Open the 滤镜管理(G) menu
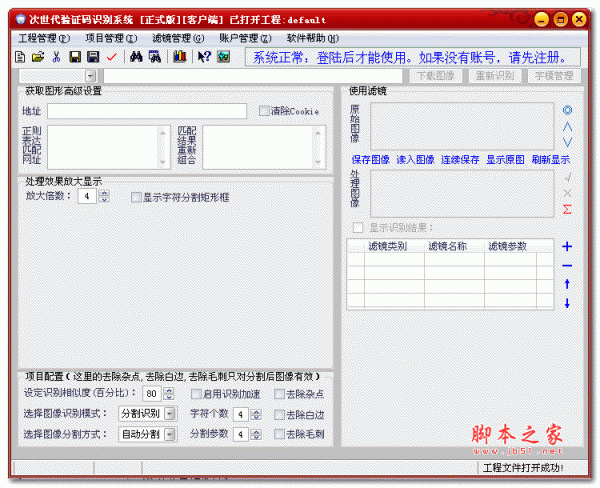Viewport: 600px width, 488px height. click(x=178, y=38)
